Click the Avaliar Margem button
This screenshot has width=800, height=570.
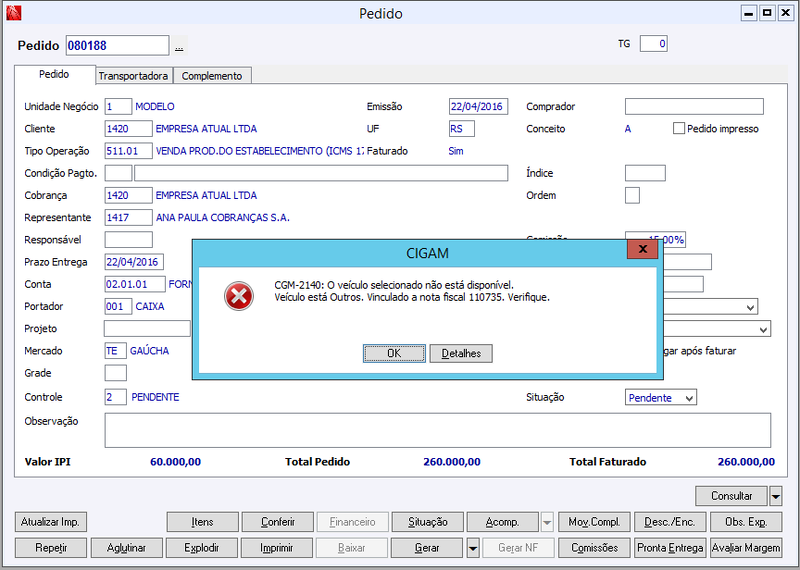(746, 548)
